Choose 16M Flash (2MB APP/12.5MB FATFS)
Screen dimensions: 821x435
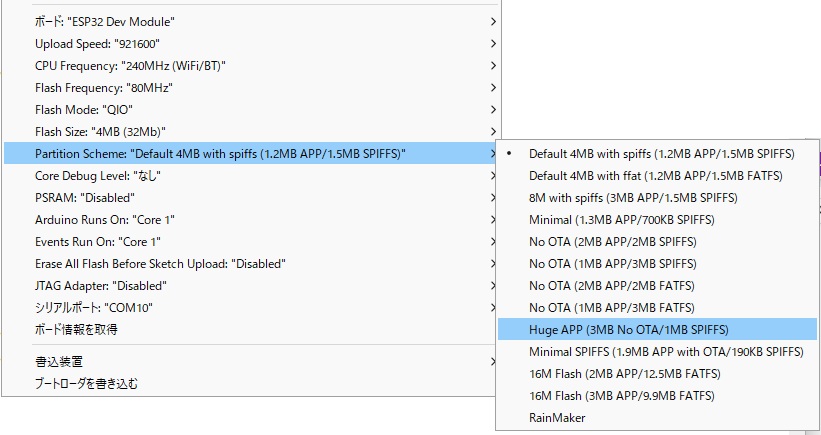657,373
